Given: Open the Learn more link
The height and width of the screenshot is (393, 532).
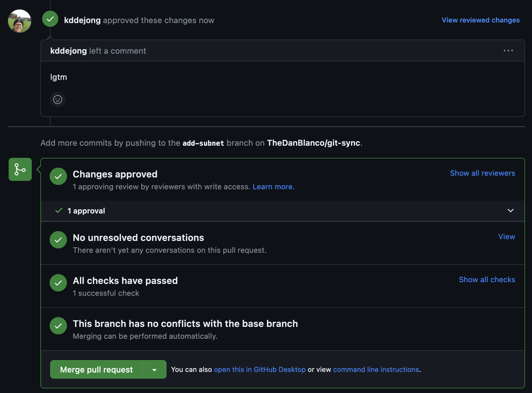Looking at the screenshot, I should pyautogui.click(x=274, y=187).
